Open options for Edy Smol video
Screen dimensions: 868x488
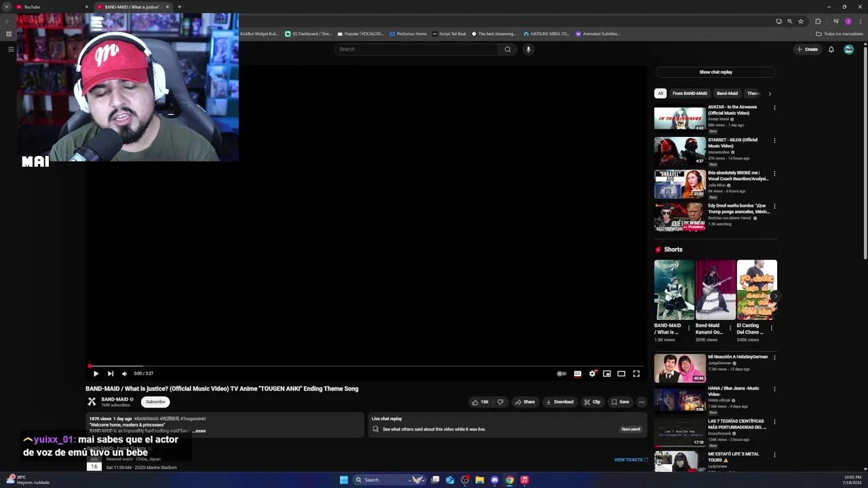point(774,206)
